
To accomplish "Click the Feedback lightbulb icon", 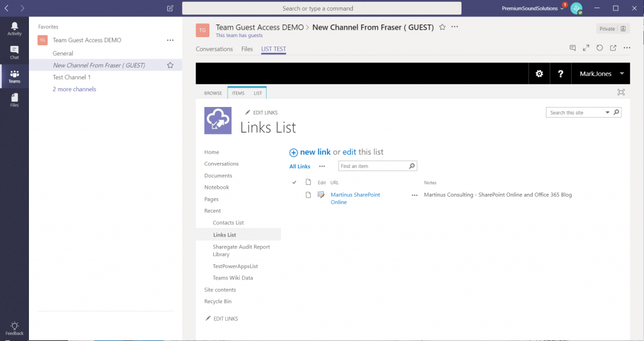I will coord(14,328).
